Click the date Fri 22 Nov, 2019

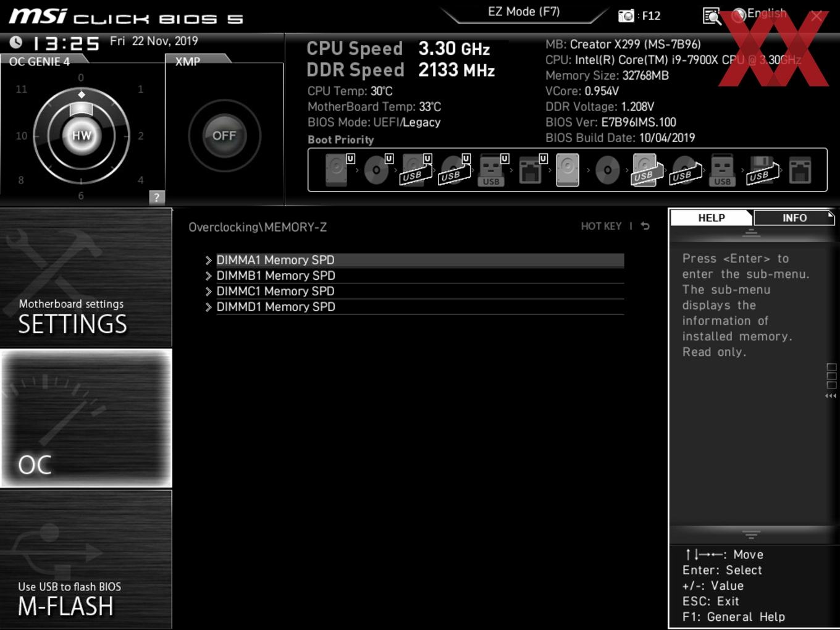[x=154, y=41]
